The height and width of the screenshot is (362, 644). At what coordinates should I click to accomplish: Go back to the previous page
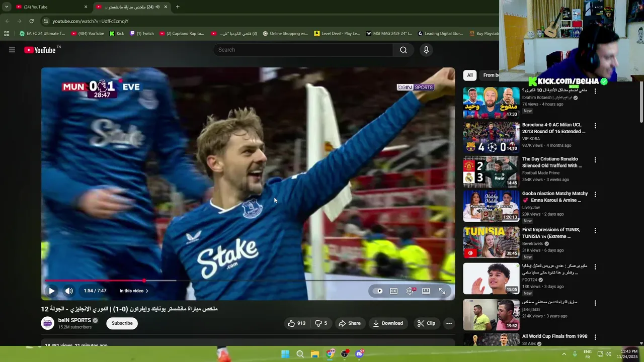point(7,21)
